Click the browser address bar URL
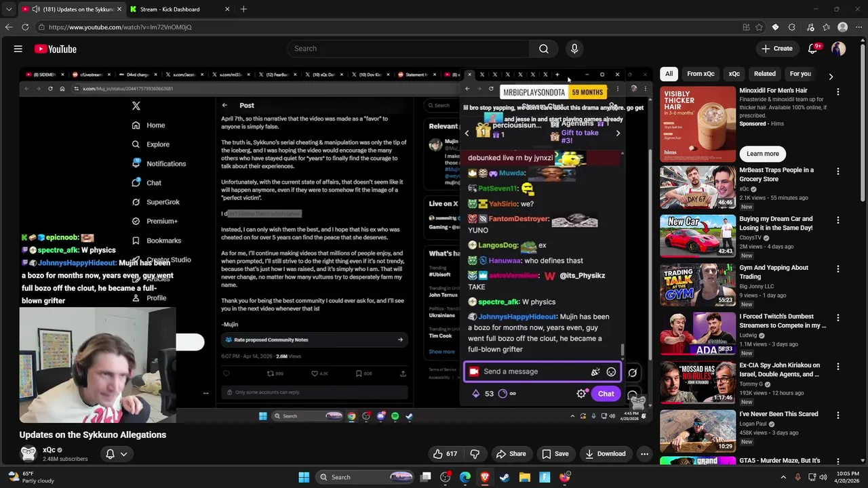Screen dimensions: 868x488 120,27
